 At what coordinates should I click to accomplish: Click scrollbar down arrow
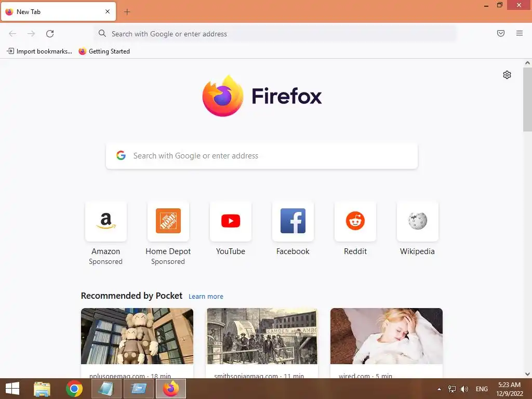click(527, 374)
